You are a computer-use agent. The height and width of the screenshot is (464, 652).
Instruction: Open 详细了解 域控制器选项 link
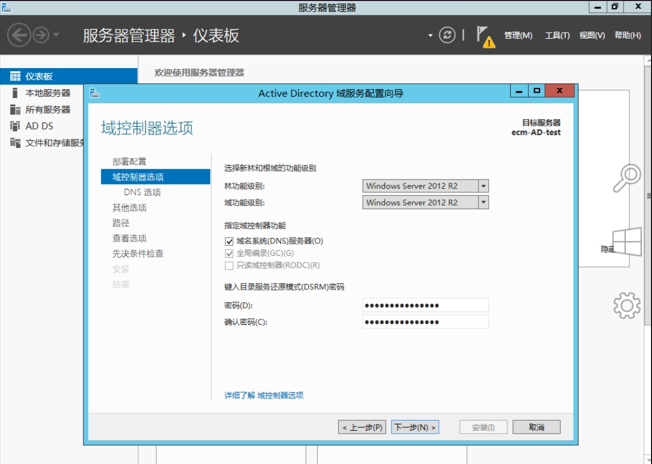coord(264,395)
